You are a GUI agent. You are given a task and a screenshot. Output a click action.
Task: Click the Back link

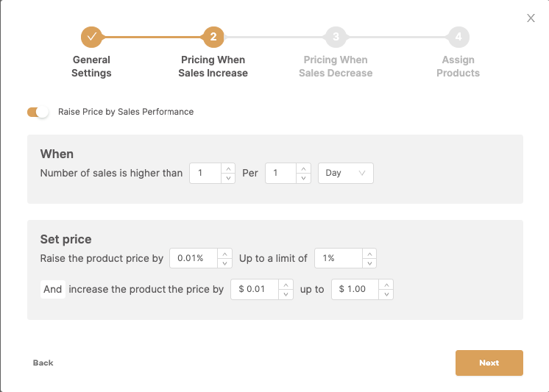point(43,363)
